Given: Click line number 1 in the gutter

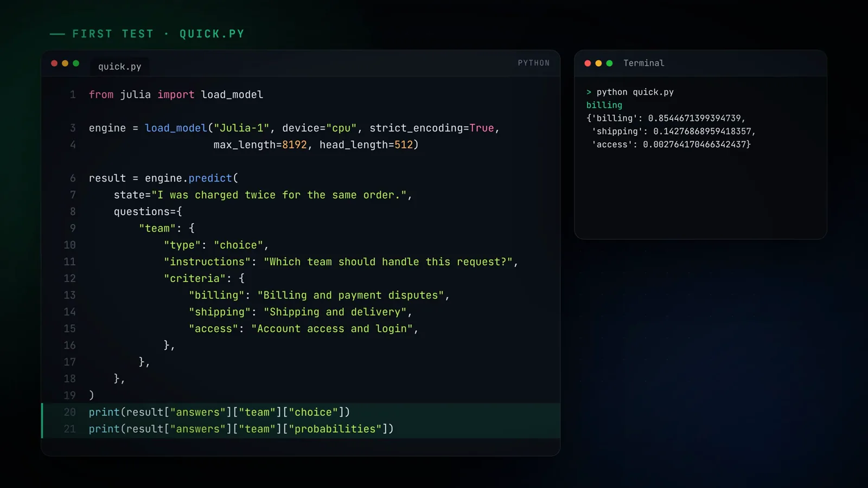Looking at the screenshot, I should pyautogui.click(x=73, y=94).
